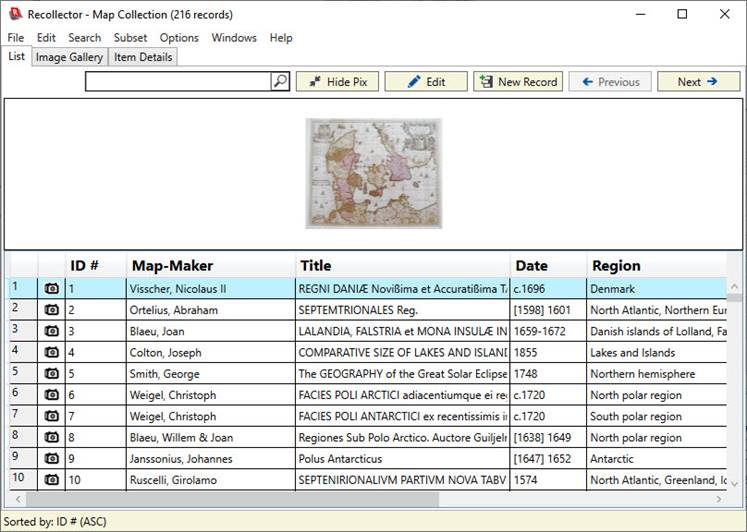The image size is (747, 532).
Task: Select the Janssonius, Johannes cell
Action: point(211,458)
